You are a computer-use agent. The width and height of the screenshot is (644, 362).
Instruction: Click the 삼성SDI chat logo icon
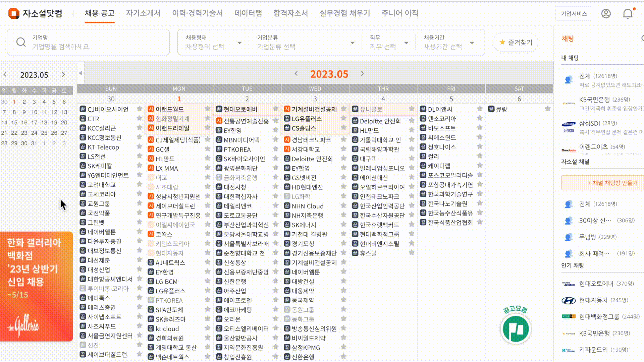[569, 127]
